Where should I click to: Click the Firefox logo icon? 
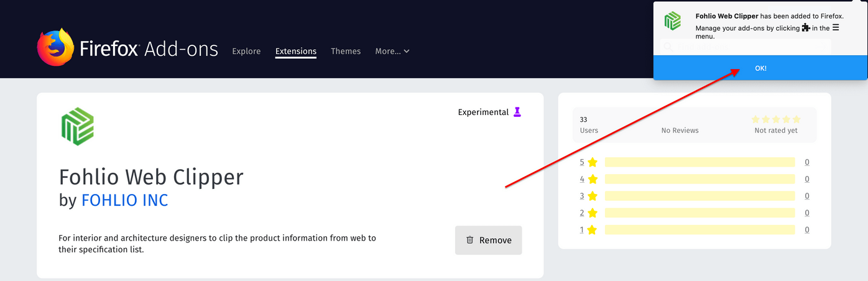click(55, 47)
